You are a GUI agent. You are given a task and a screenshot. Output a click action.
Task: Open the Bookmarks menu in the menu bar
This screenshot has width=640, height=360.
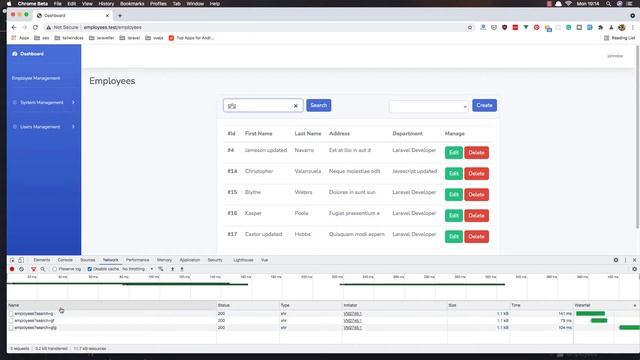coord(132,4)
